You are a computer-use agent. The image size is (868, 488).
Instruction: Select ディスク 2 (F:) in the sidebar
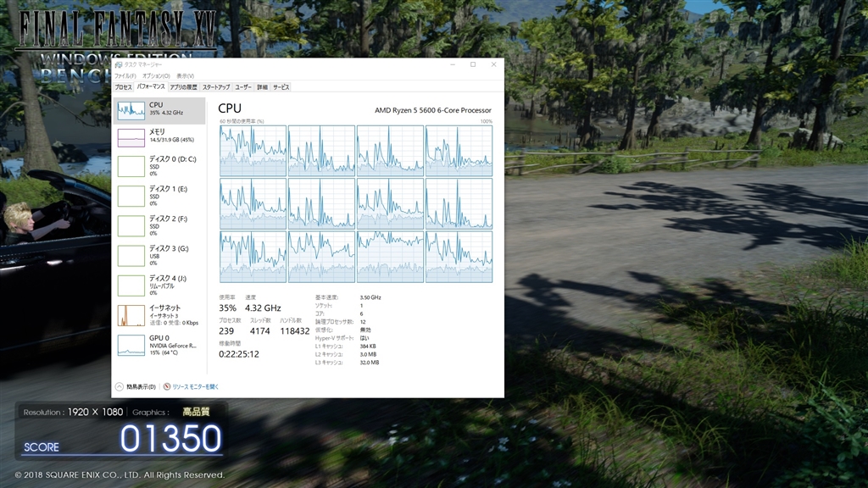coord(159,225)
